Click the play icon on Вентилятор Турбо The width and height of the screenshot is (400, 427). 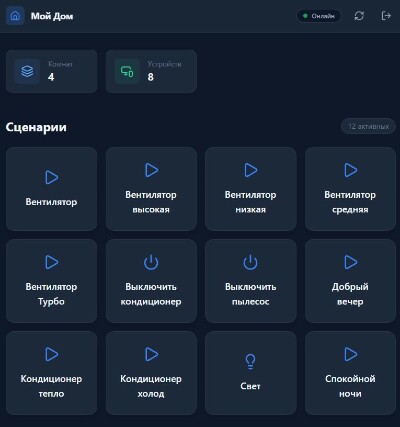(52, 262)
